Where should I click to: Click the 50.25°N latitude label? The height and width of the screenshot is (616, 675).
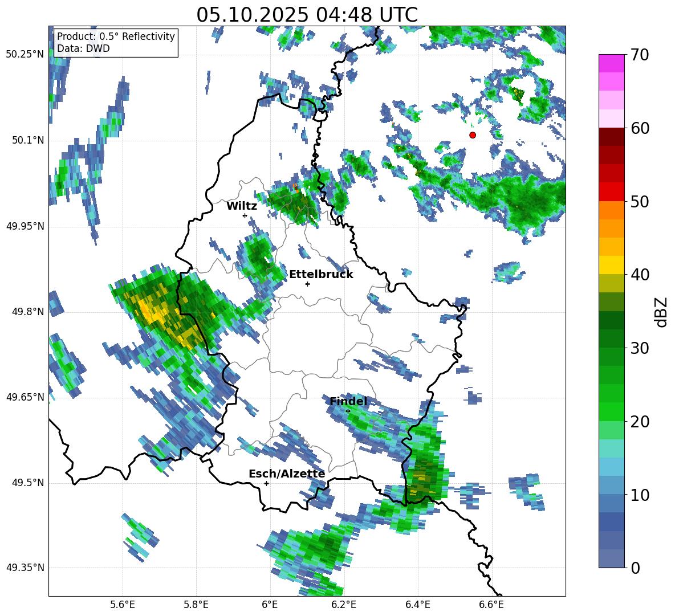click(x=25, y=55)
